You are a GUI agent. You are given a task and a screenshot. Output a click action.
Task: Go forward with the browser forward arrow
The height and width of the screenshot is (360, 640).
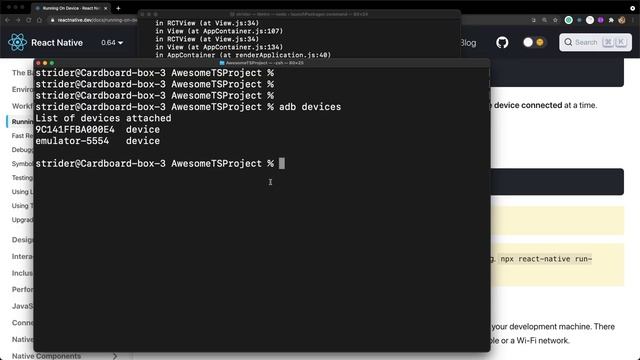(18, 20)
